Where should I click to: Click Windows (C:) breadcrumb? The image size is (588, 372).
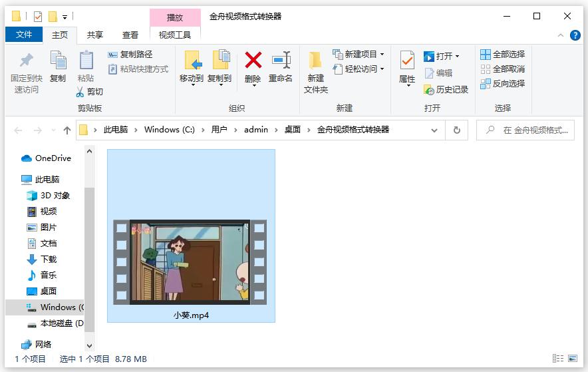click(170, 130)
